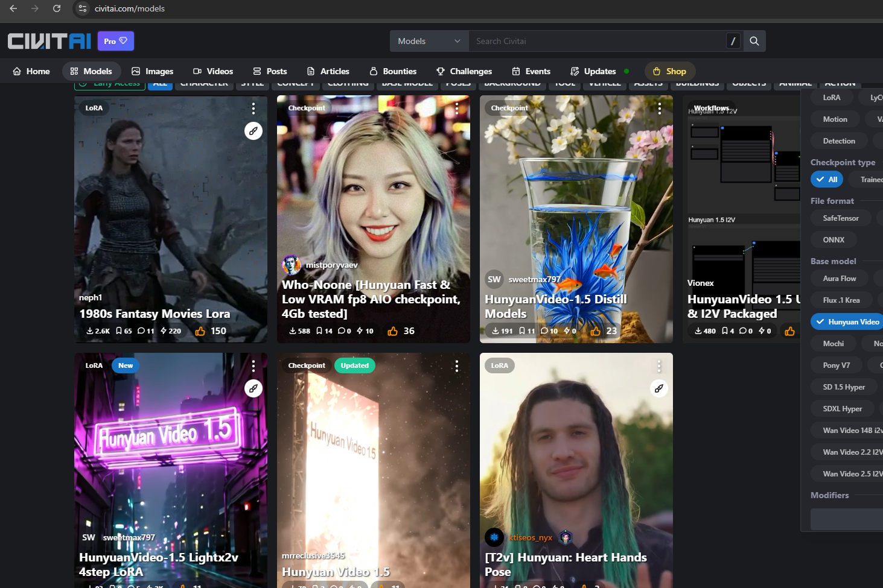Click the browser forward arrow
Screen dimensions: 883x588
(x=34, y=8)
